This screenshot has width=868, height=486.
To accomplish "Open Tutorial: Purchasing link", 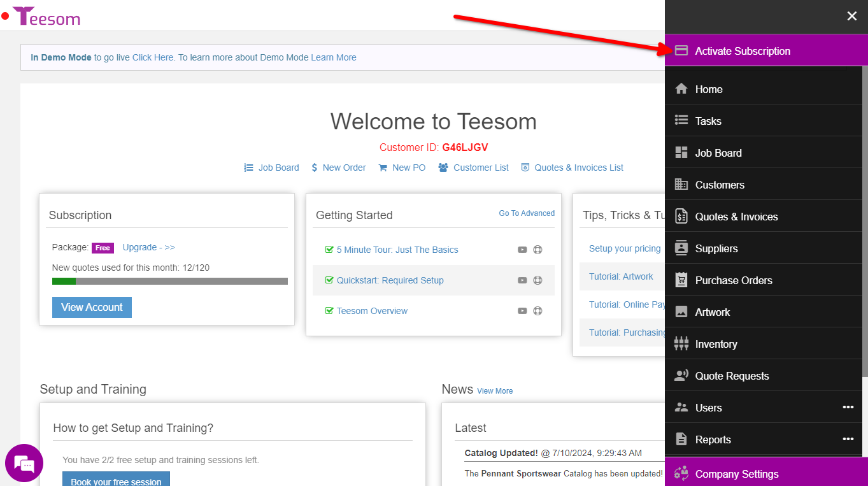I will 627,332.
